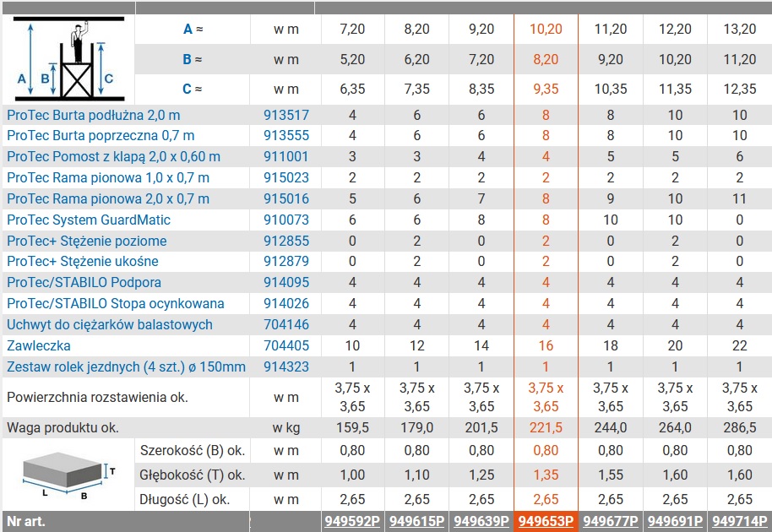Open scaffold set 949714P

click(740, 522)
